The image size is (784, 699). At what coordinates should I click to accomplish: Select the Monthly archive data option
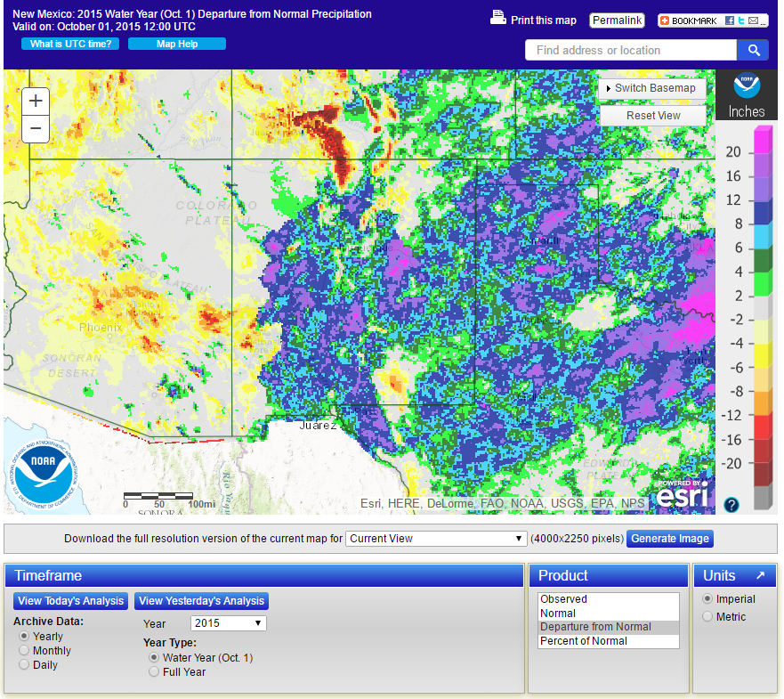click(26, 651)
